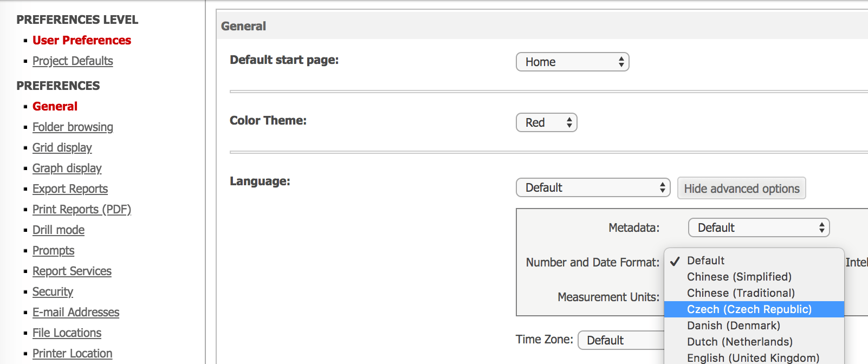Select the checked Default format option

(705, 261)
